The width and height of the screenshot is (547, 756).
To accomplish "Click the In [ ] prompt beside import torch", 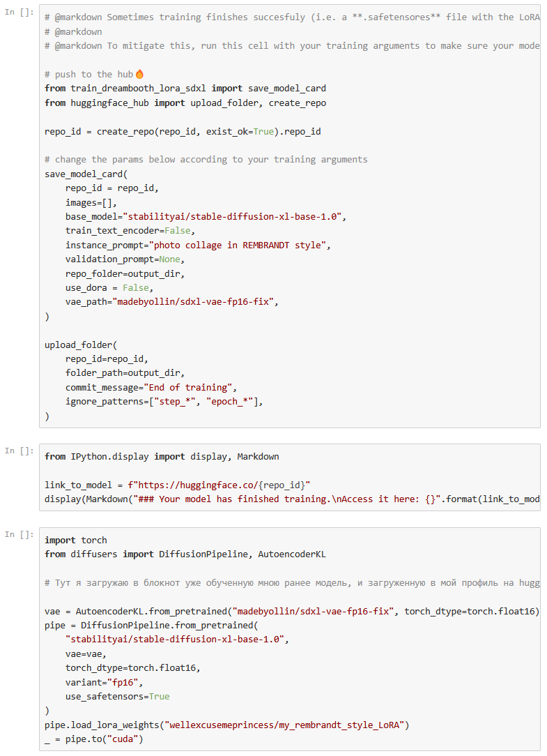I will click(19, 535).
